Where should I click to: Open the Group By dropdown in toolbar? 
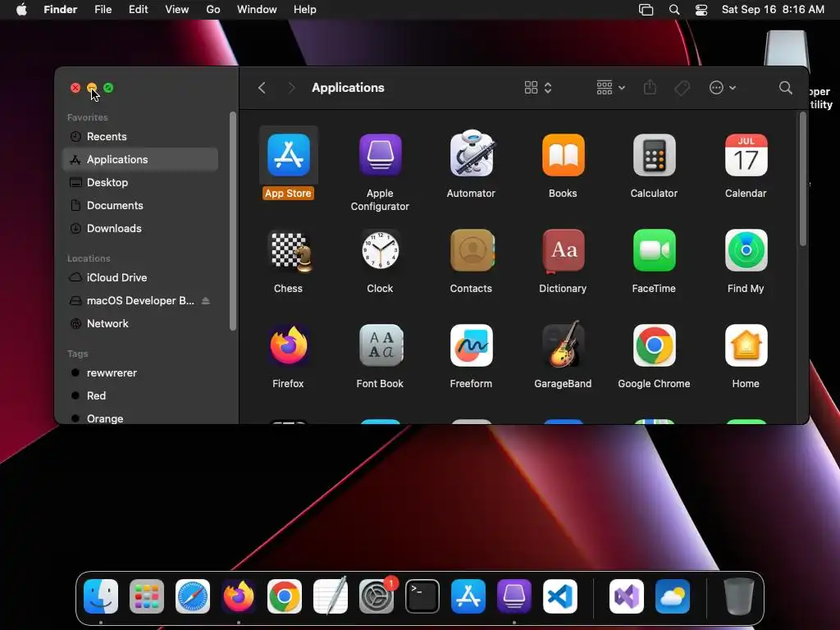(610, 88)
